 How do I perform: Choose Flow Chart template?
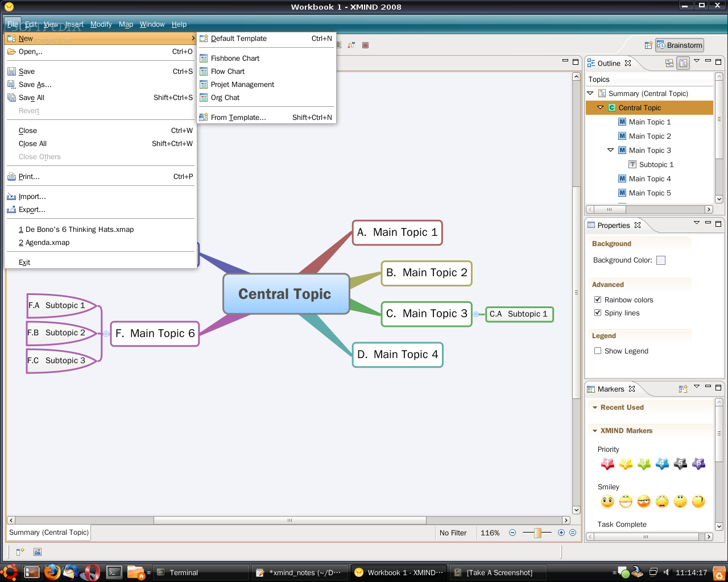(266, 71)
